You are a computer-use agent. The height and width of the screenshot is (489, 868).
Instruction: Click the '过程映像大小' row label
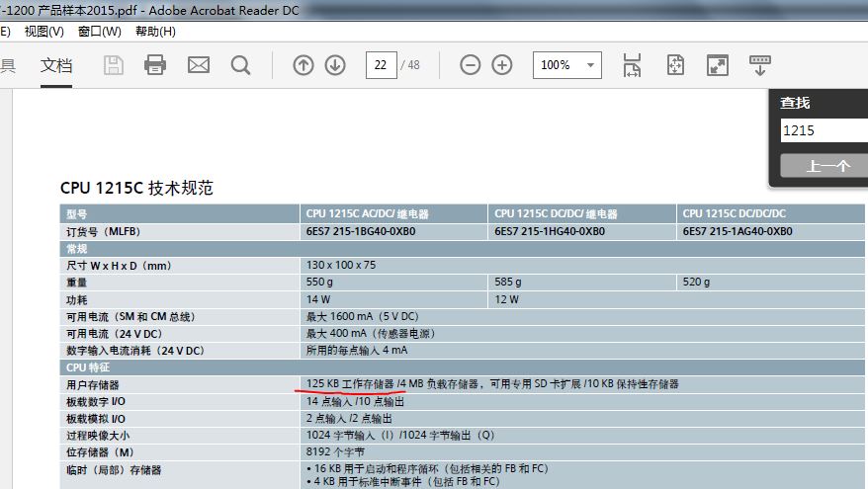pyautogui.click(x=98, y=436)
